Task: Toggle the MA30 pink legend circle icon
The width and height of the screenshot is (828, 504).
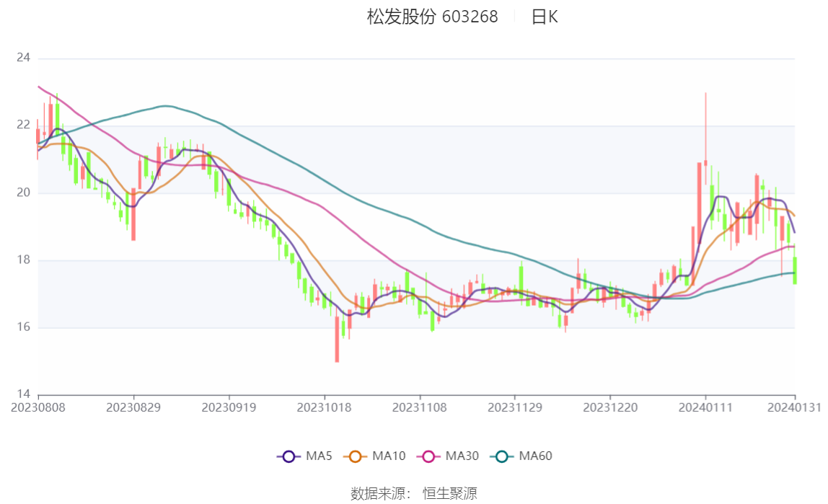Action: pyautogui.click(x=428, y=456)
